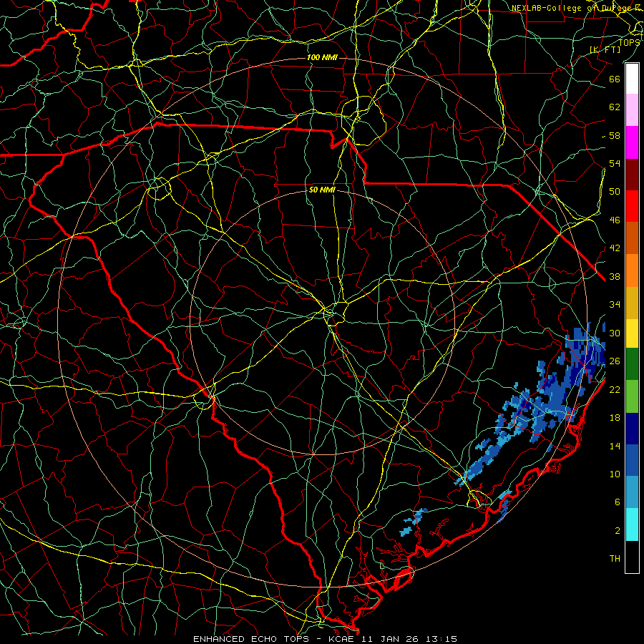
Task: Click the legend value 14
Action: click(615, 446)
